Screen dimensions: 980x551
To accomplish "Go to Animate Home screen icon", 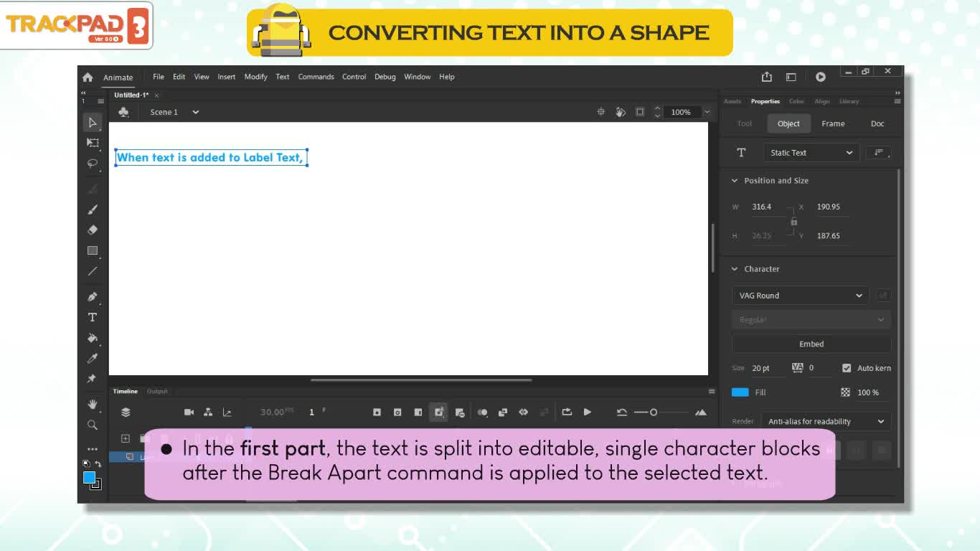I will tap(88, 77).
